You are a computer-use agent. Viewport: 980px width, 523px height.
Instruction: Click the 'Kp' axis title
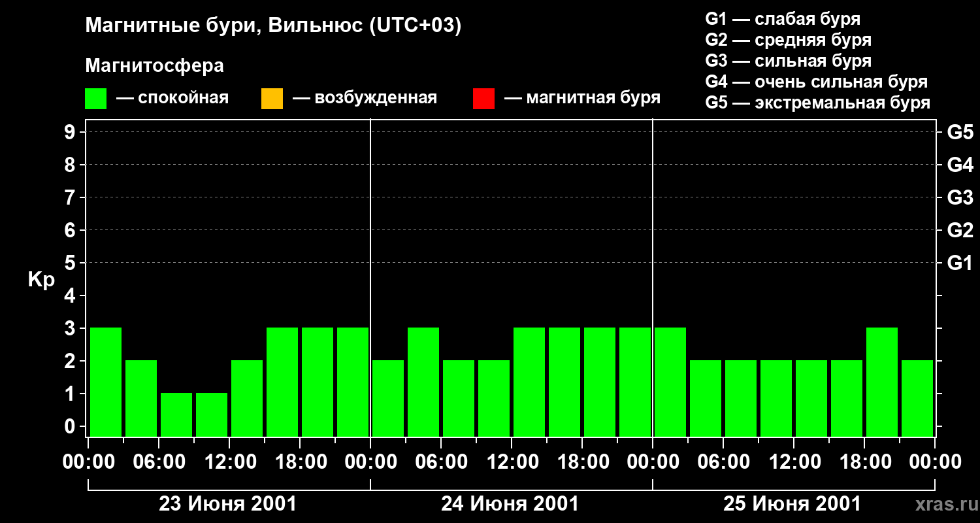(41, 280)
